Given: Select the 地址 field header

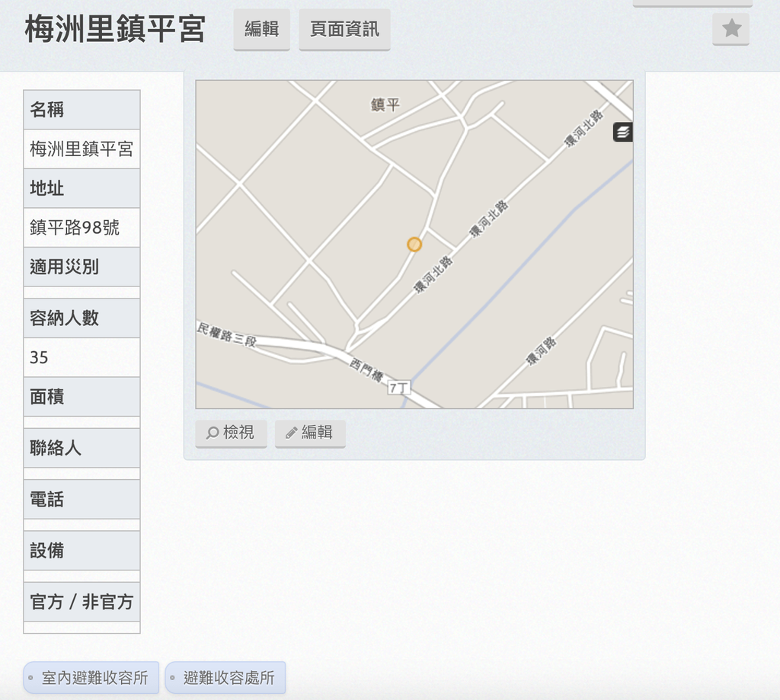Looking at the screenshot, I should coord(82,188).
